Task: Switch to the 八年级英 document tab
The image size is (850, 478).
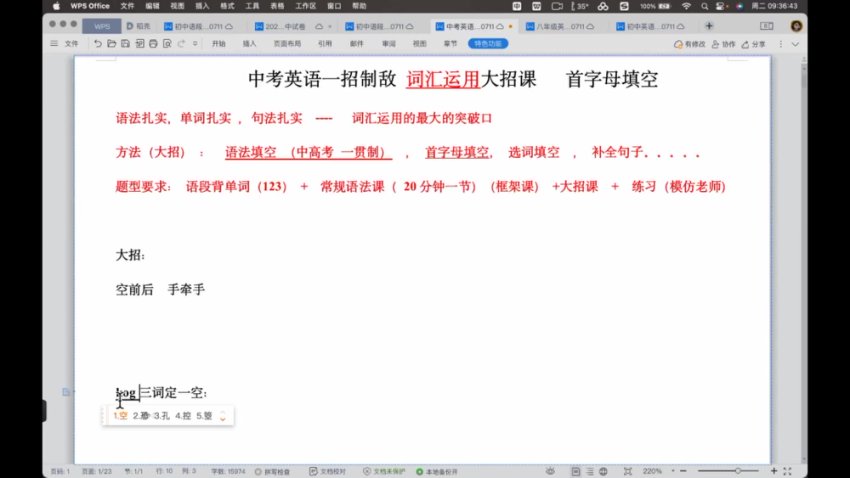Action: pyautogui.click(x=550, y=25)
